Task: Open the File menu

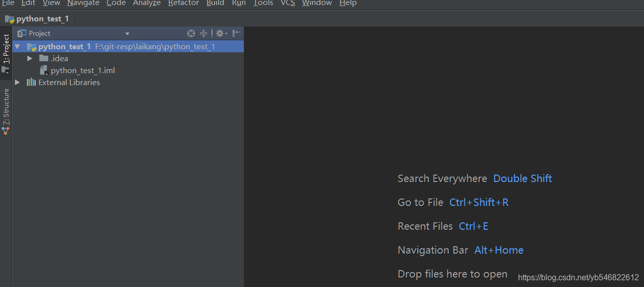Action: [x=8, y=3]
